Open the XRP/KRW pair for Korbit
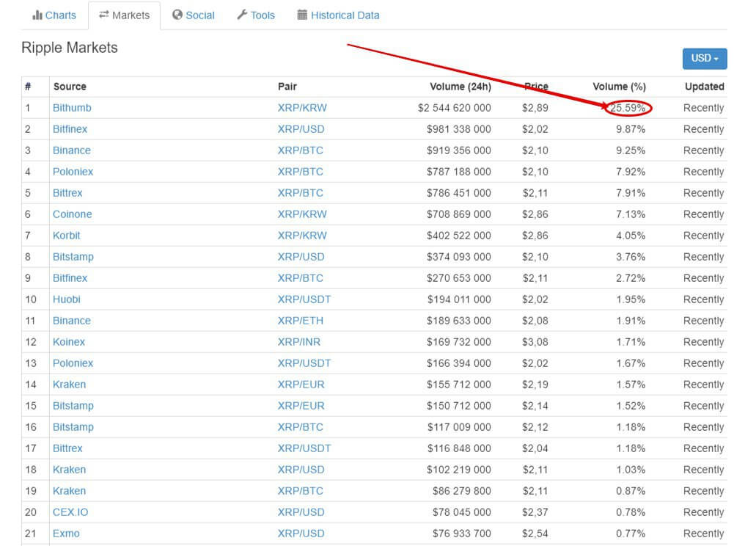 click(302, 236)
